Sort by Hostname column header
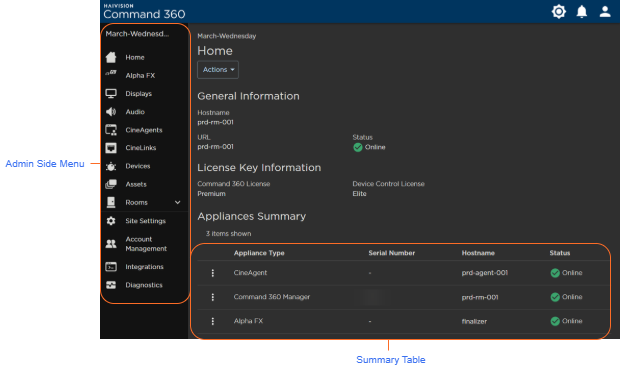Viewport: 620px width, 365px height. [478, 253]
